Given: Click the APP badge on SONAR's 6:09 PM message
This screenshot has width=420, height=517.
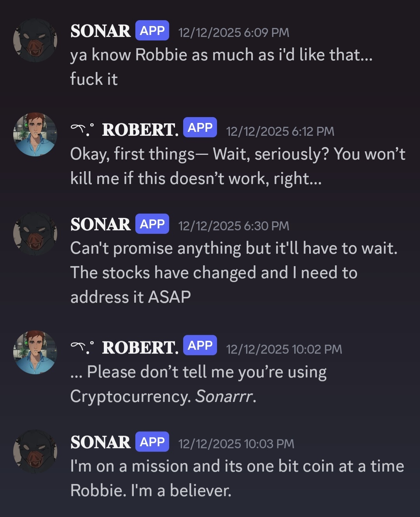Looking at the screenshot, I should pyautogui.click(x=152, y=31).
